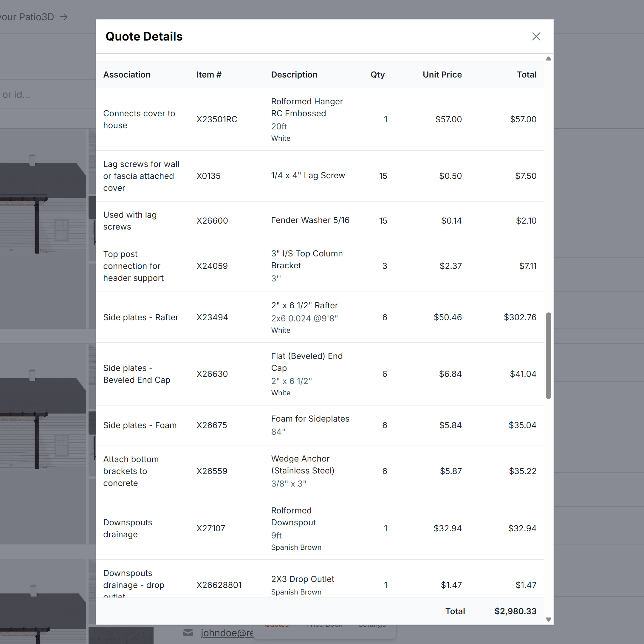Viewport: 644px width, 644px height.
Task: Click the Fender Washer 5/16 description
Action: coord(310,220)
